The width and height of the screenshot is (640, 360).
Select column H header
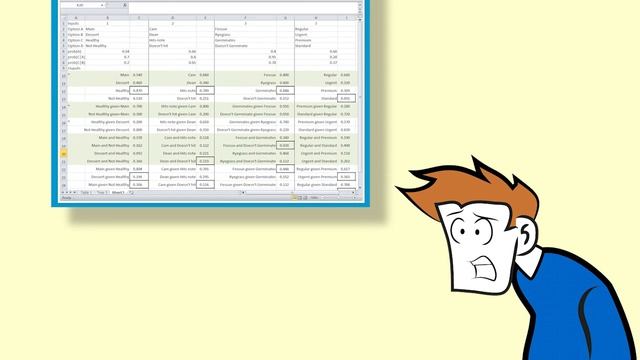coord(316,18)
